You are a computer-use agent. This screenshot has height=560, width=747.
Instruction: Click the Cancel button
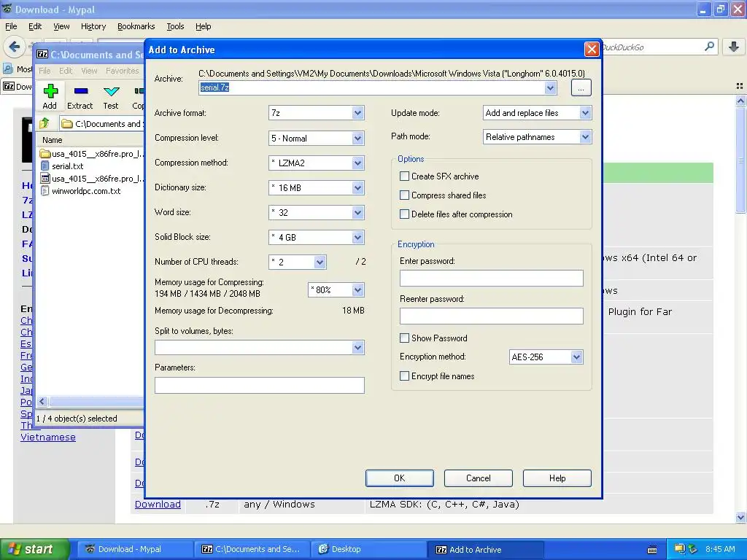[478, 478]
